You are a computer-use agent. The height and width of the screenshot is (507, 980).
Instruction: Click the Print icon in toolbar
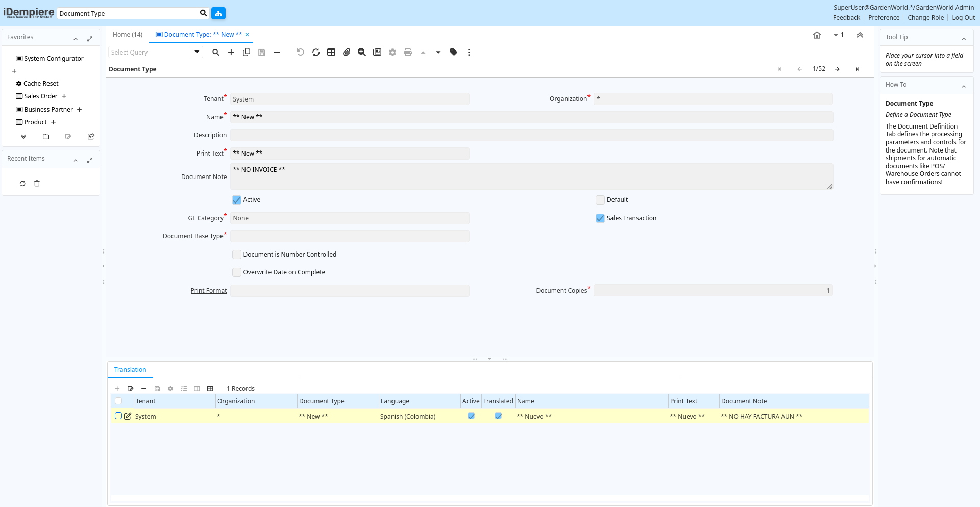click(408, 52)
